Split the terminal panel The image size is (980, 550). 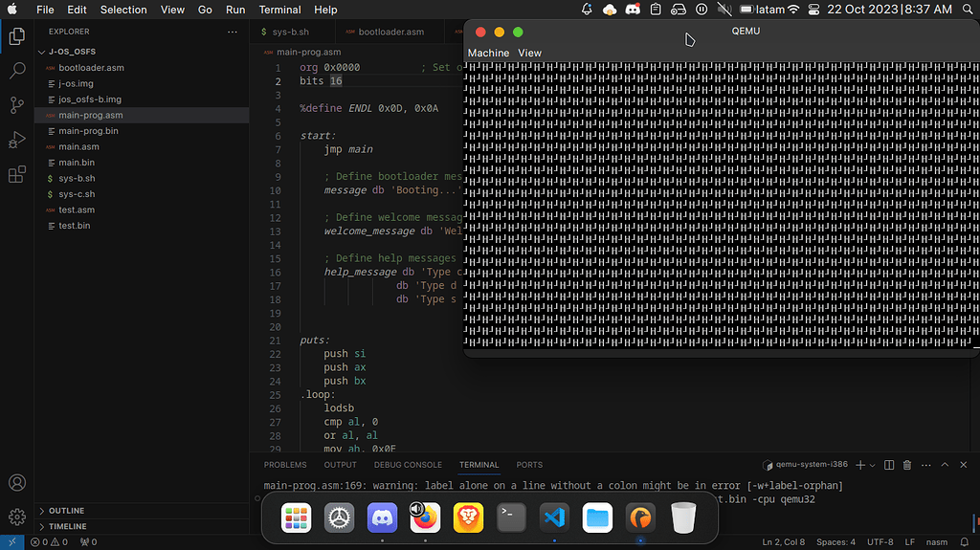click(x=889, y=465)
